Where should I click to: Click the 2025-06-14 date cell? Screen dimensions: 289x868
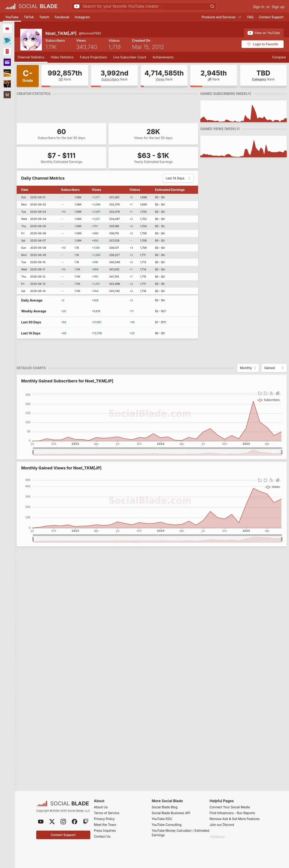point(38,291)
